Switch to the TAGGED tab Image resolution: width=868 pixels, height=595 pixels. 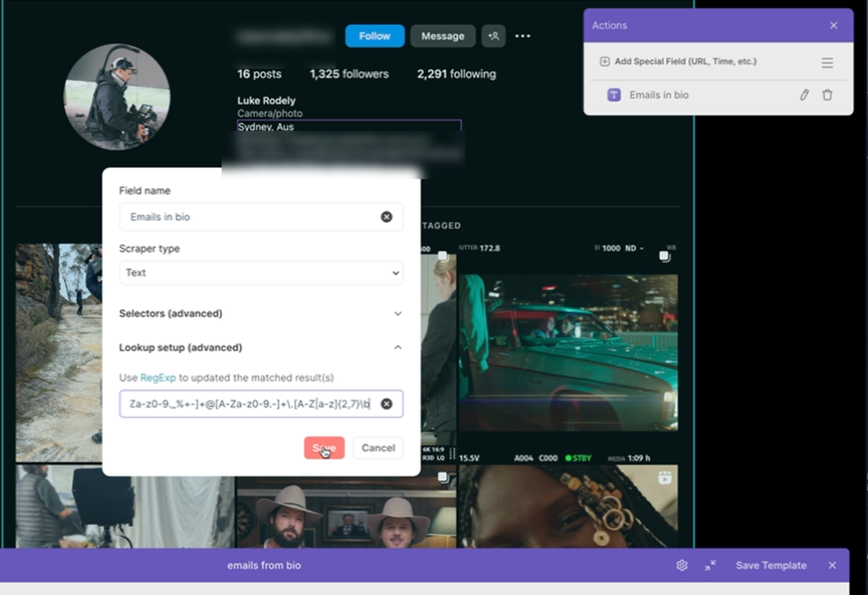pos(442,225)
